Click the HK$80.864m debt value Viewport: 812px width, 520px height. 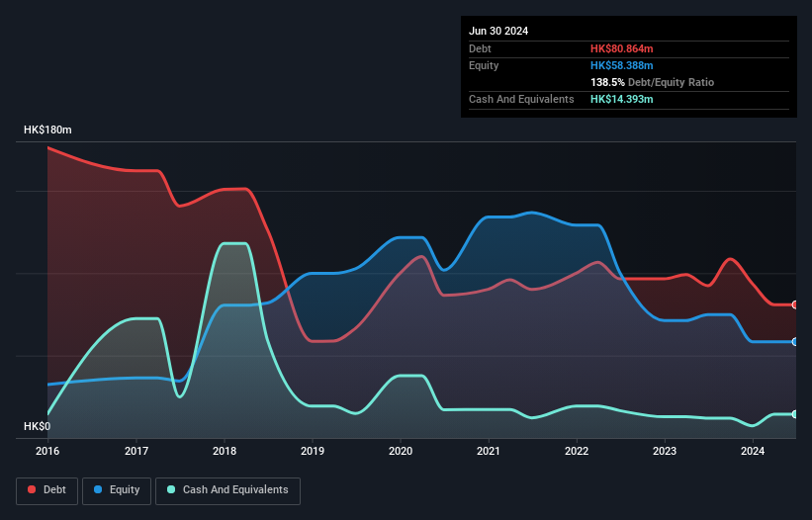[621, 48]
